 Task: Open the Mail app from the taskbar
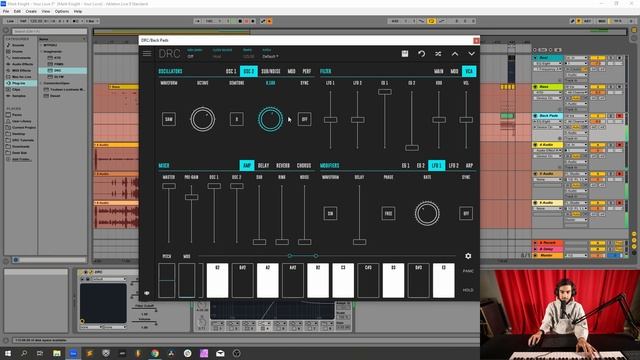point(220,353)
